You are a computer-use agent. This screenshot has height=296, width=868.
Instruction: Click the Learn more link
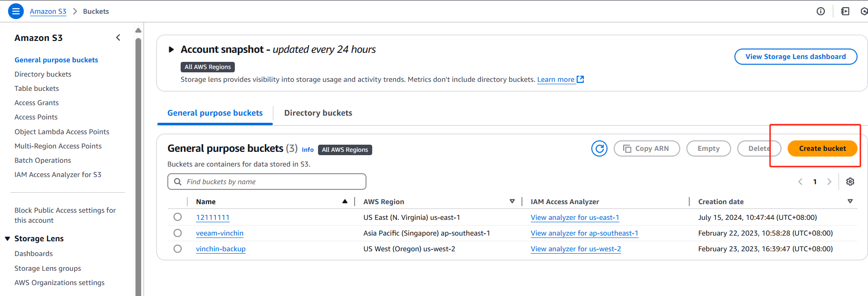pyautogui.click(x=556, y=79)
